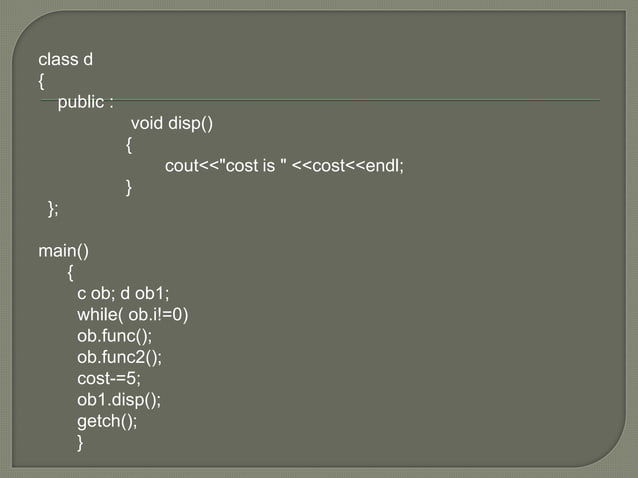This screenshot has height=478, width=638.
Task: Click the 'ob.func();' call line
Action: click(114, 336)
